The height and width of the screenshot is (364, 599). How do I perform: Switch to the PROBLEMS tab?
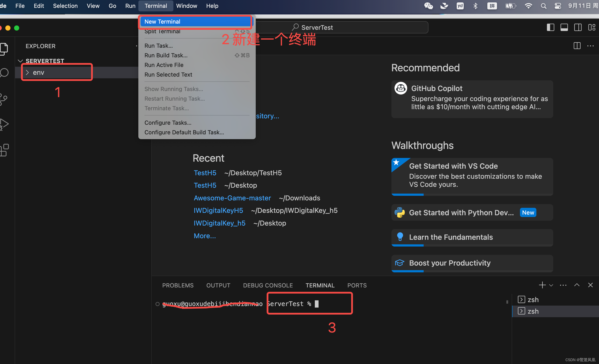pyautogui.click(x=178, y=285)
